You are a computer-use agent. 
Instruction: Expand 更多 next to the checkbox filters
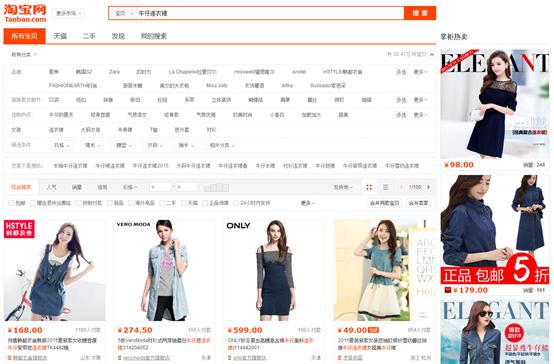[x=307, y=203]
